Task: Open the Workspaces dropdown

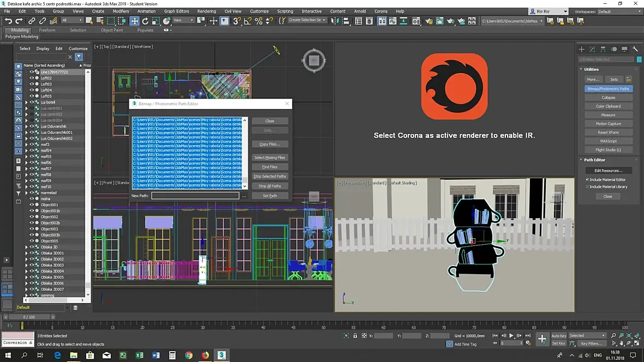Action: pyautogui.click(x=618, y=11)
